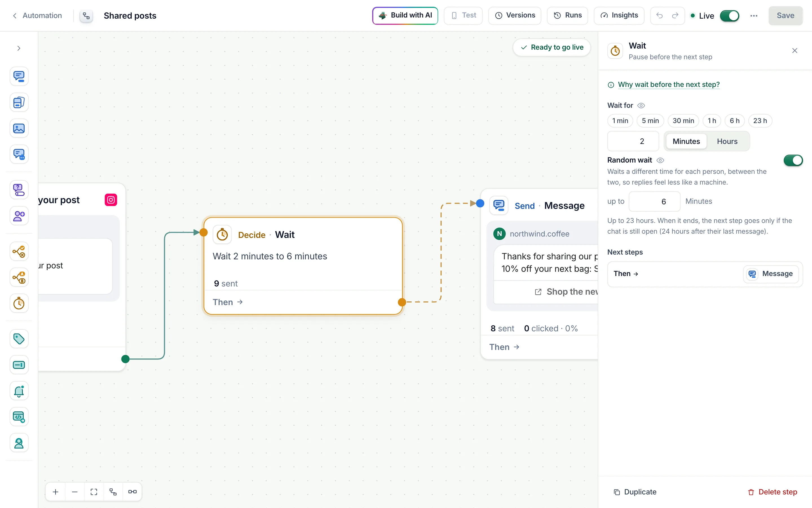The height and width of the screenshot is (508, 812).
Task: Redo the last change
Action: tap(675, 16)
